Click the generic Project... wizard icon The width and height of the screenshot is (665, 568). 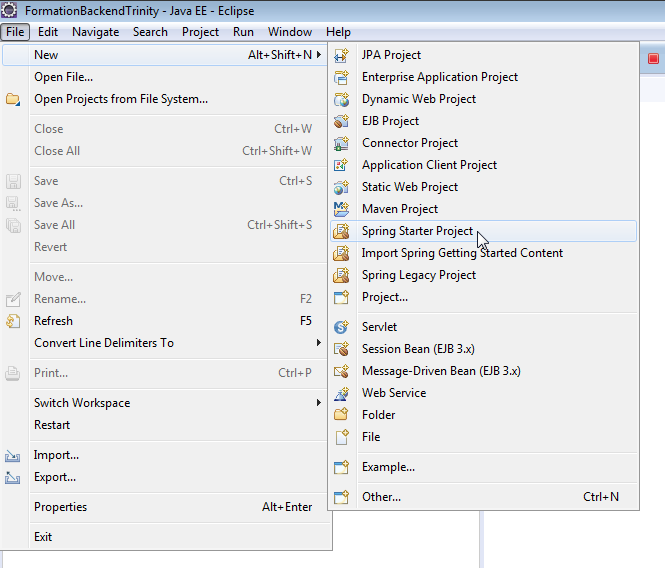point(341,297)
